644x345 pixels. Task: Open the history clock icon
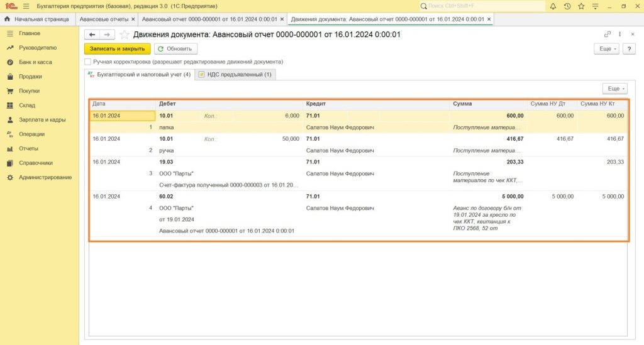567,6
